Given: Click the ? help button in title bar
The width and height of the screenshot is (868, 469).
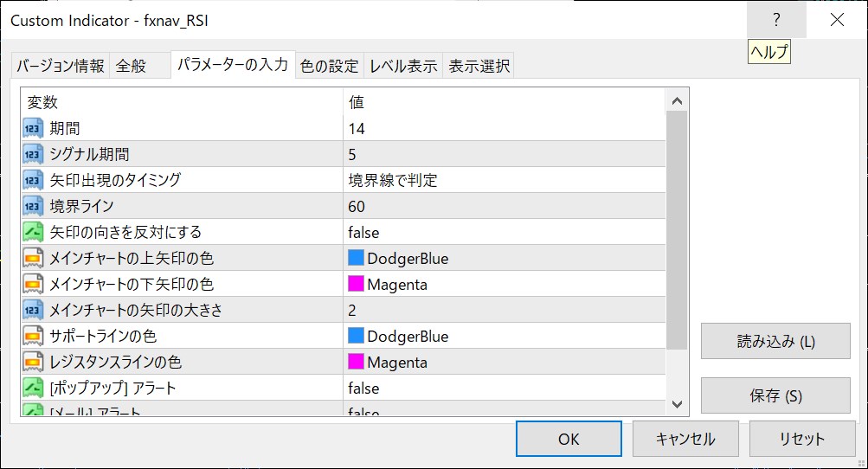Looking at the screenshot, I should pyautogui.click(x=776, y=20).
